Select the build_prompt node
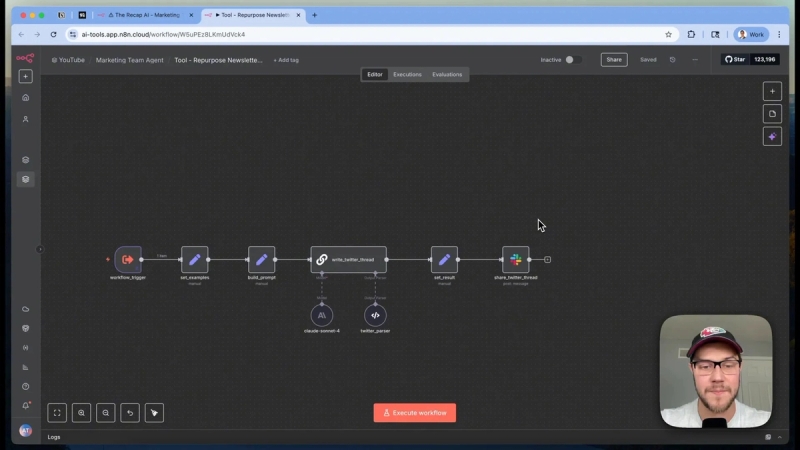 tap(262, 260)
